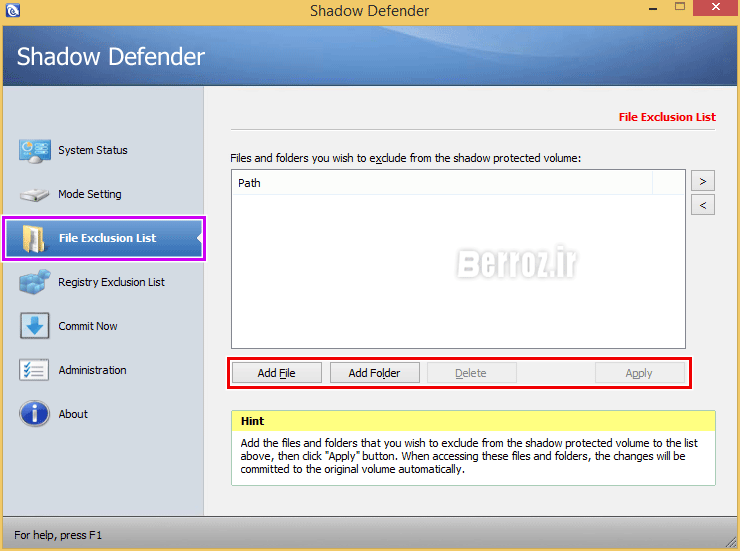Click the Apply button

pyautogui.click(x=639, y=373)
